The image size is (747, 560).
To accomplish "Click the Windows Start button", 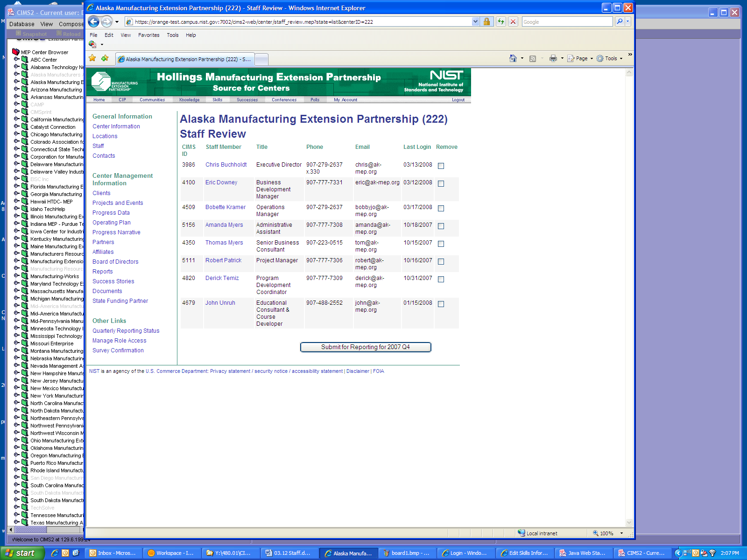I will [22, 553].
